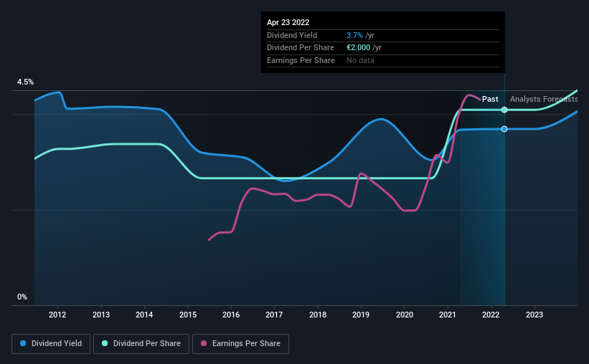Click the blue Dividend Yield legend dot
Image resolution: width=589 pixels, height=364 pixels.
pos(23,343)
